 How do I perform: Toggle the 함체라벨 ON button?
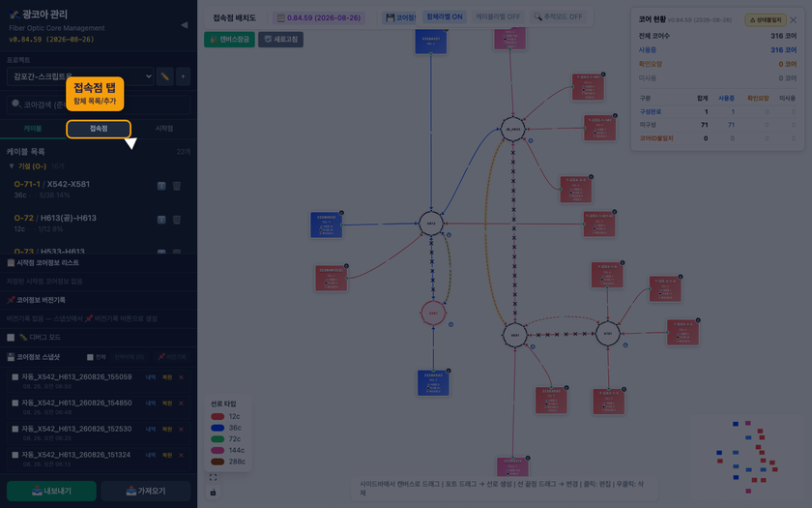[444, 17]
